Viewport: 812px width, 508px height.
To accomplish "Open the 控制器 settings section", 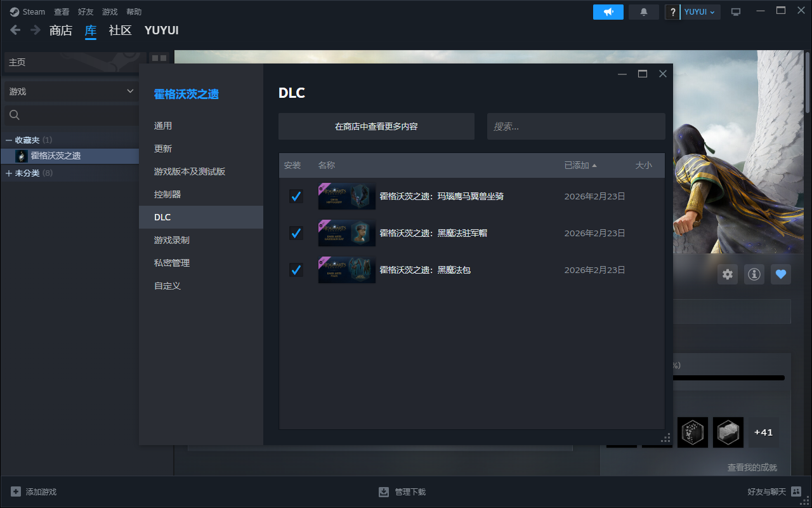I will click(x=167, y=194).
